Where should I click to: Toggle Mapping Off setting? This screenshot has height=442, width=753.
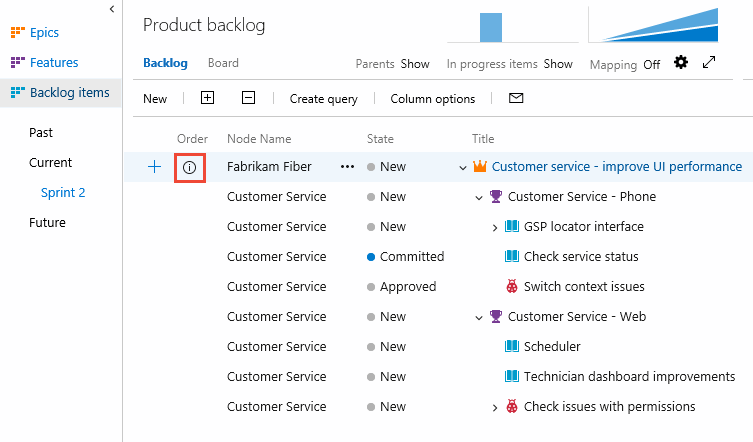pyautogui.click(x=651, y=64)
